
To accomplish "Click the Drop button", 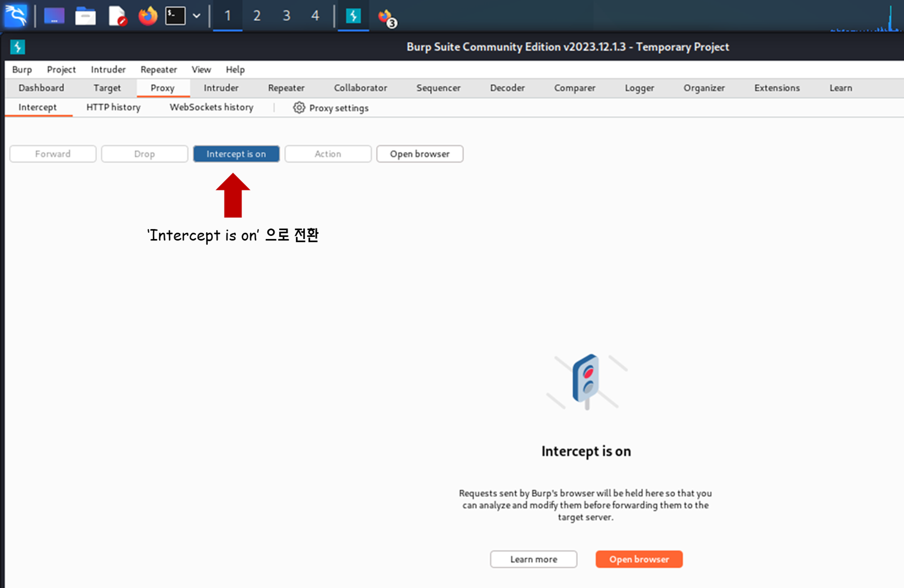I will (145, 154).
